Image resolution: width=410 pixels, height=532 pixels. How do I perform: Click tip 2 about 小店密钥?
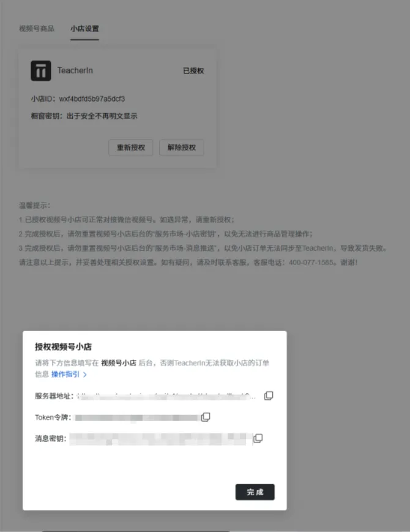pyautogui.click(x=166, y=234)
